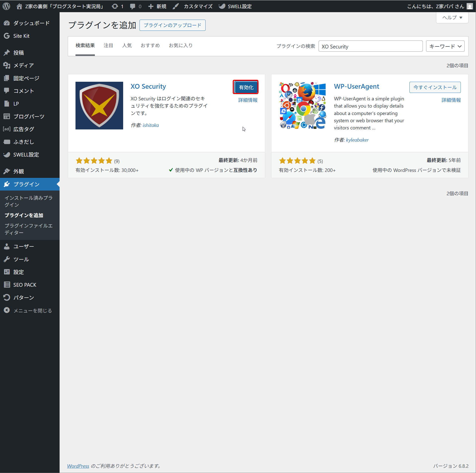Open the site home icon in admin bar
Screen dimensions: 476x473
click(19, 6)
